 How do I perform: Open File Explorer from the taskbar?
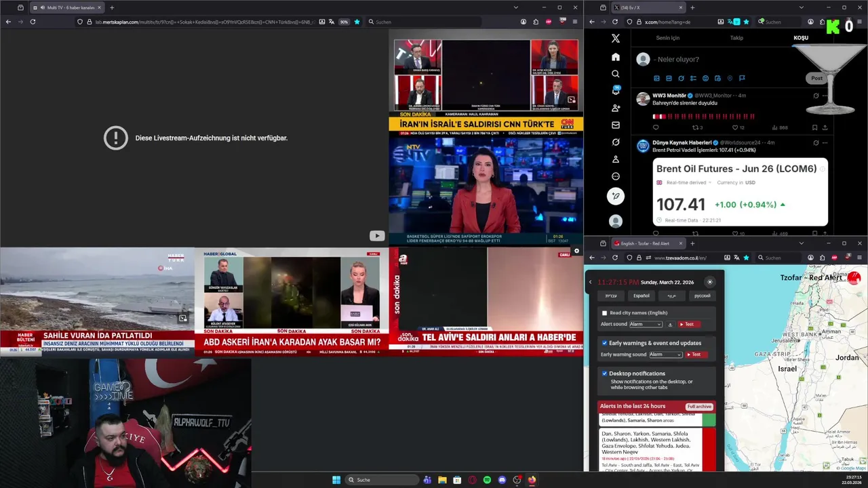pos(442,480)
